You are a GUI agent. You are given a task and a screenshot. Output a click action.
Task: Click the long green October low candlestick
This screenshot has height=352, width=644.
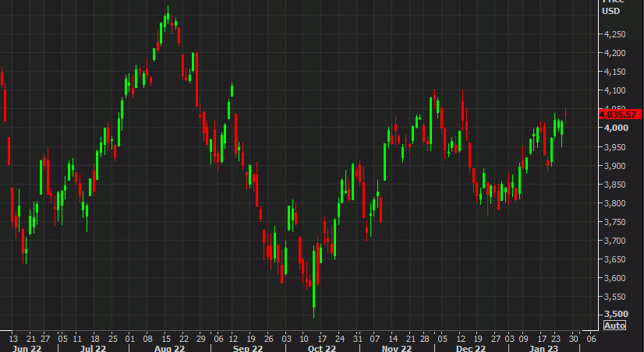pyautogui.click(x=313, y=282)
